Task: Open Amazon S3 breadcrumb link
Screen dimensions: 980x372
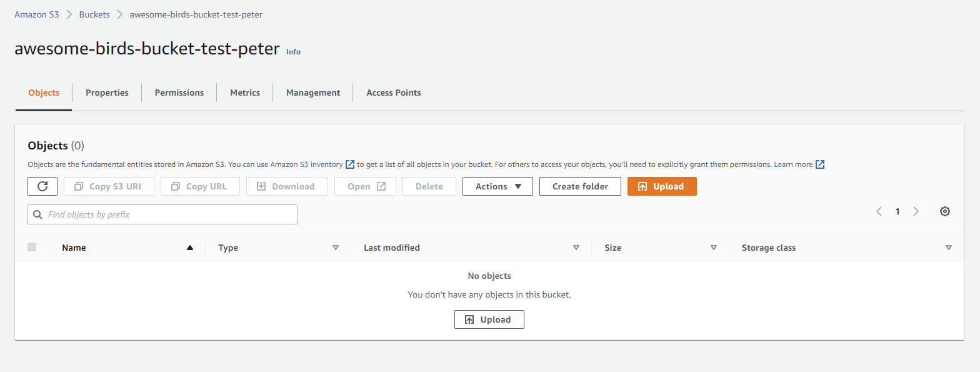Action: point(37,14)
